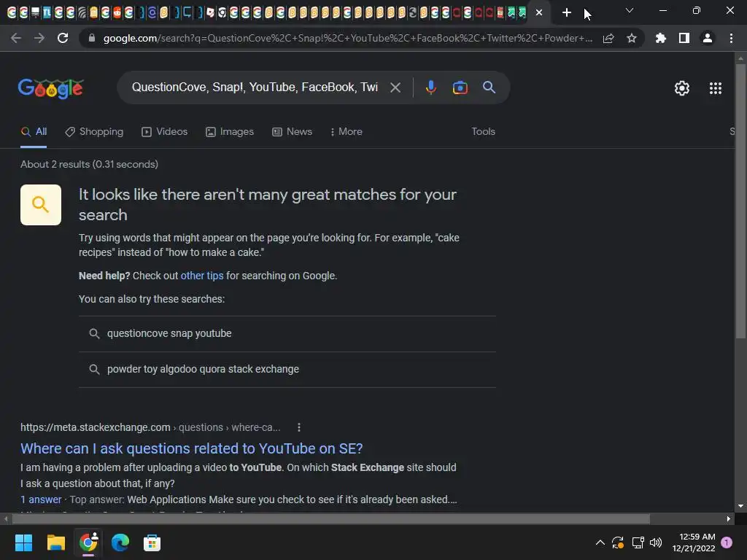This screenshot has width=747, height=560.
Task: Close the active tab
Action: pos(539,13)
